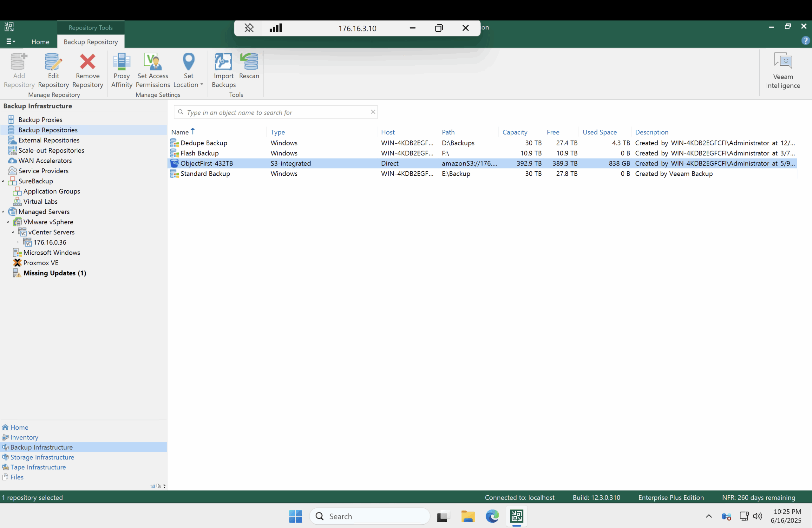The image size is (812, 528).
Task: Open the Inventory view
Action: pos(24,437)
